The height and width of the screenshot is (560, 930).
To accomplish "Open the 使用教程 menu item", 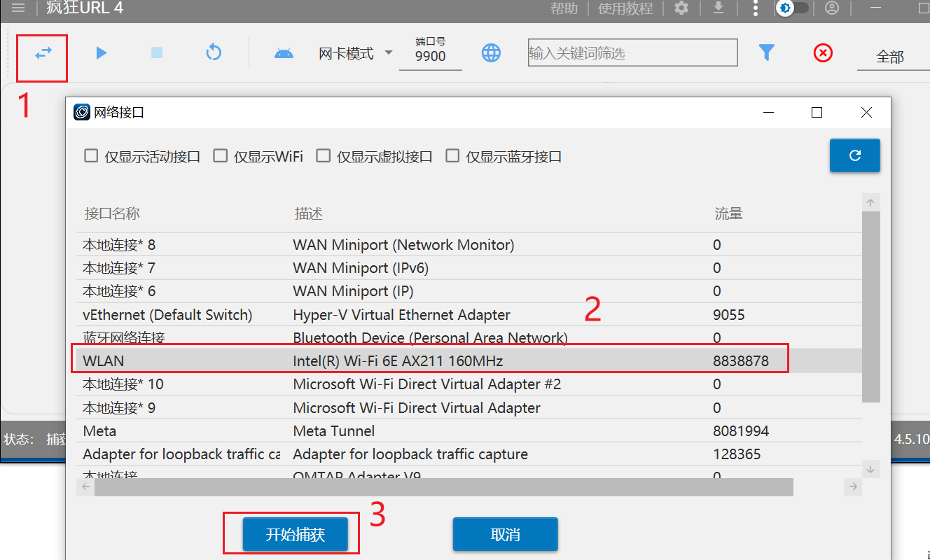I will click(625, 8).
